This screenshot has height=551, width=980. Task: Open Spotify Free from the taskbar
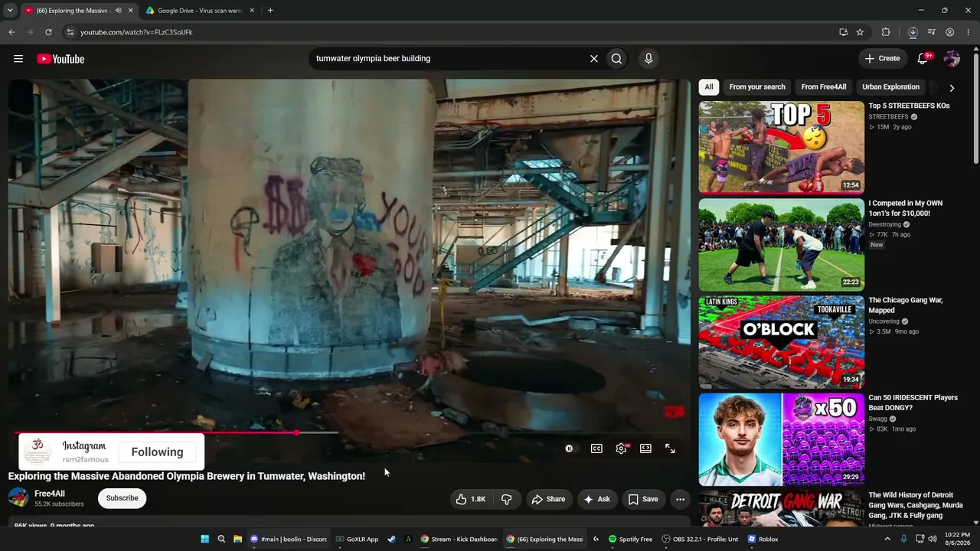tap(631, 539)
